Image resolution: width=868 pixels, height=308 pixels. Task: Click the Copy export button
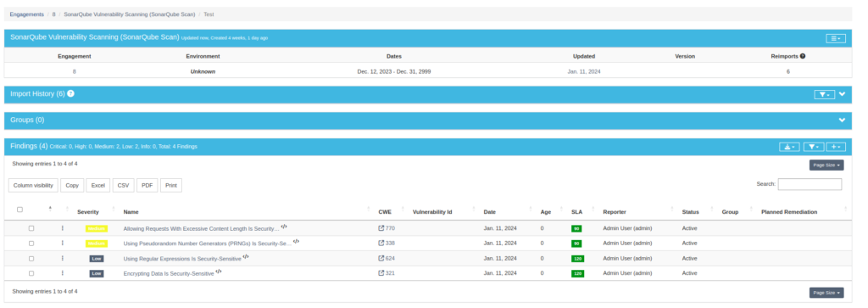pyautogui.click(x=72, y=186)
